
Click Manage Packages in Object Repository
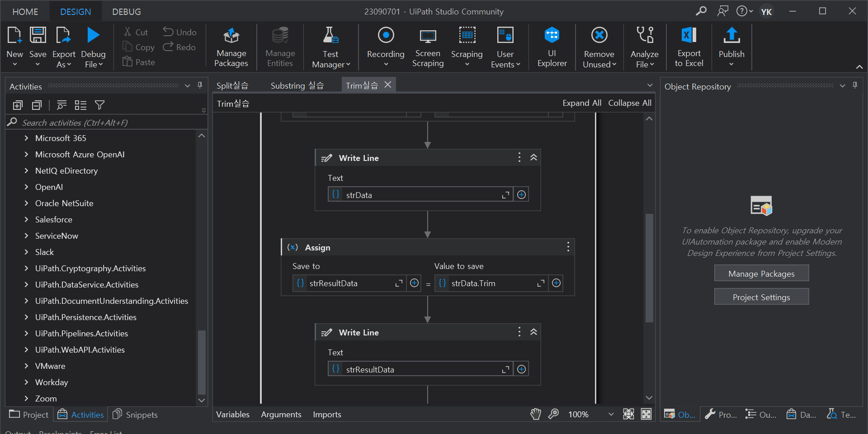point(761,274)
